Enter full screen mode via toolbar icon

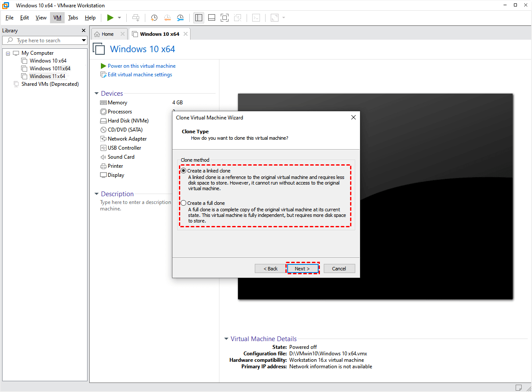tap(224, 18)
